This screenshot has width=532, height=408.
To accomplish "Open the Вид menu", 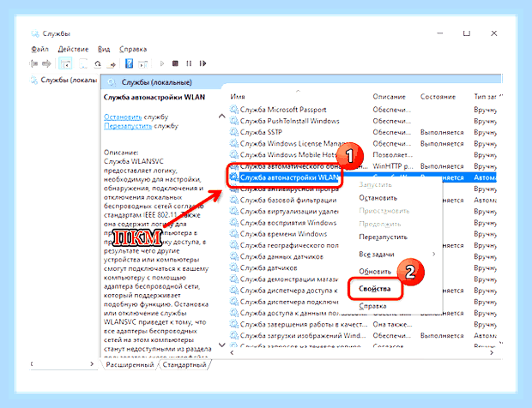I will point(104,50).
